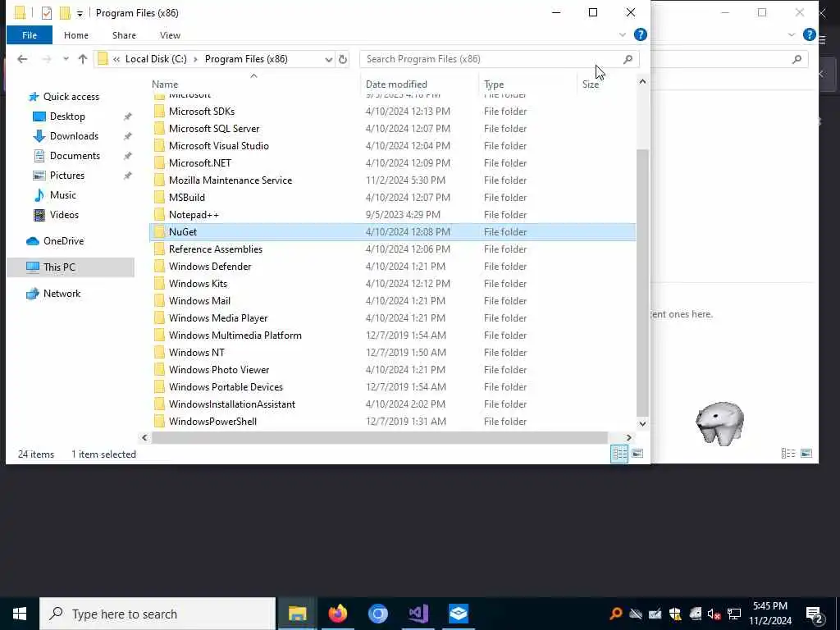
Task: Click Windows NT folder icon
Action: coord(159,353)
